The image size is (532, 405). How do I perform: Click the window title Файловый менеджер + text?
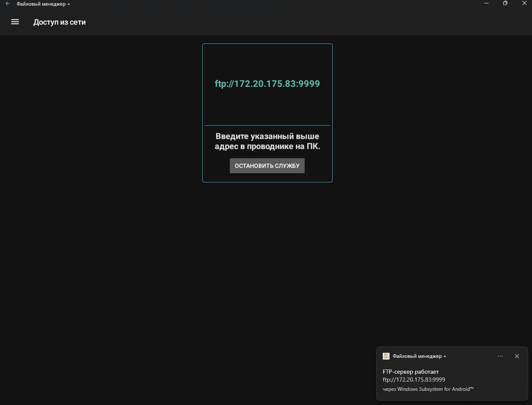click(43, 4)
